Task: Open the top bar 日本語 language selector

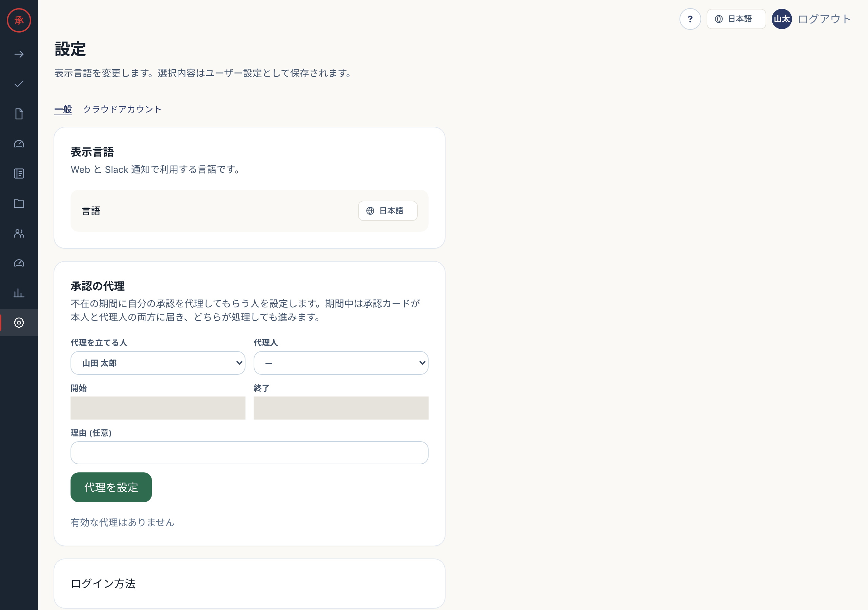Action: point(736,19)
